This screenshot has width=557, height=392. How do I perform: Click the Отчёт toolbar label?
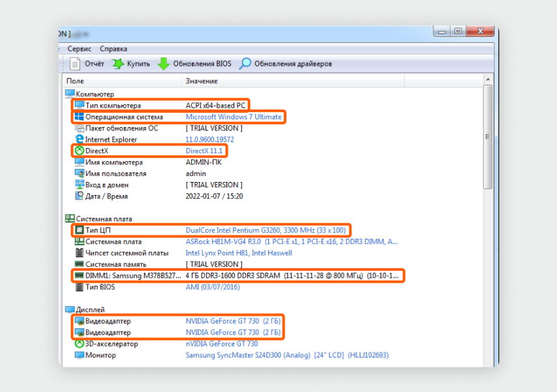(x=94, y=64)
